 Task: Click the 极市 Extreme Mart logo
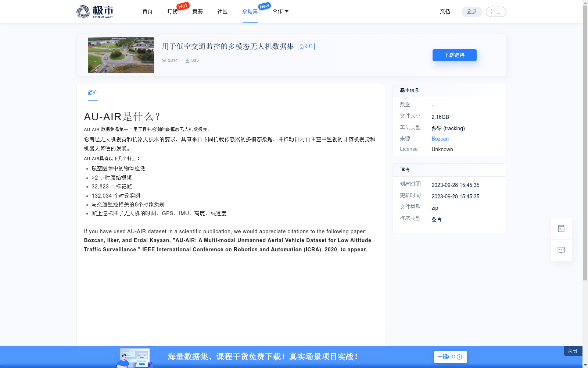pos(95,12)
